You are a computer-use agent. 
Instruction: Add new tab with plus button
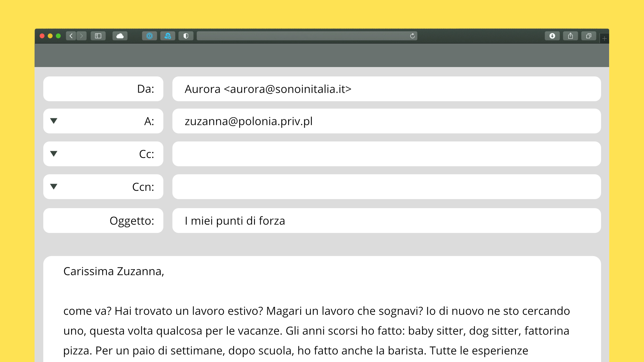pyautogui.click(x=604, y=39)
